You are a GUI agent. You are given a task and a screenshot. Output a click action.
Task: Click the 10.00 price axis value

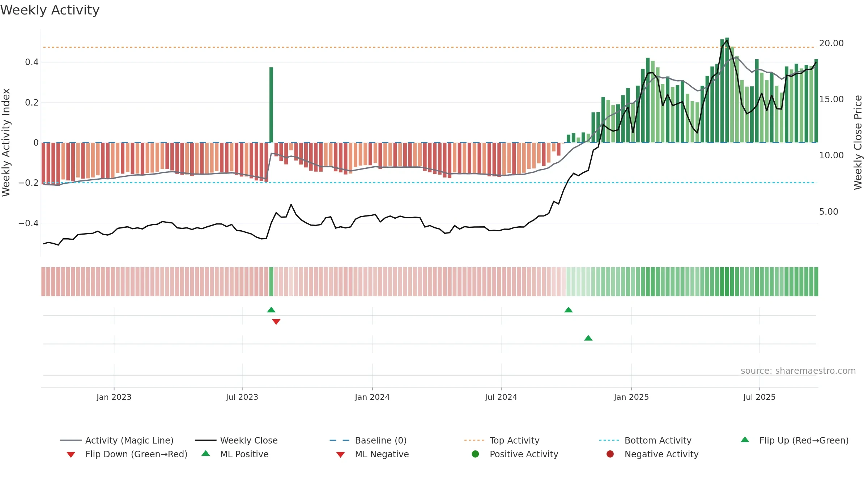pos(831,155)
